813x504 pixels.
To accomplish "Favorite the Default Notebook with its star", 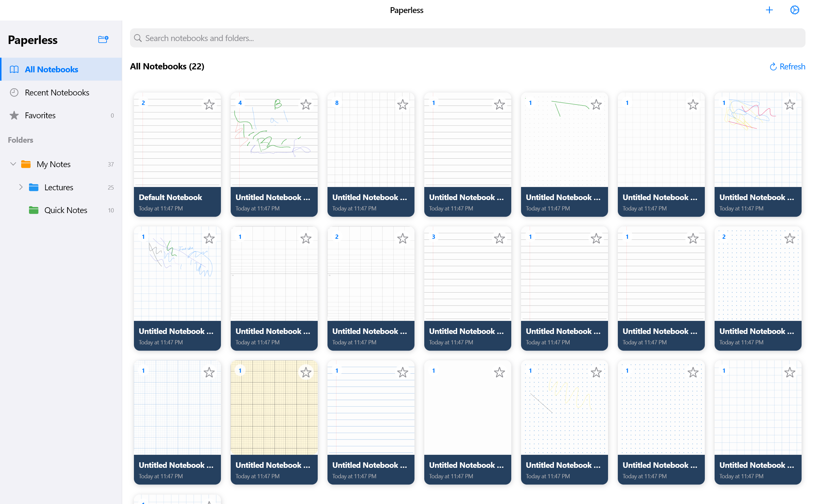I will tap(209, 105).
